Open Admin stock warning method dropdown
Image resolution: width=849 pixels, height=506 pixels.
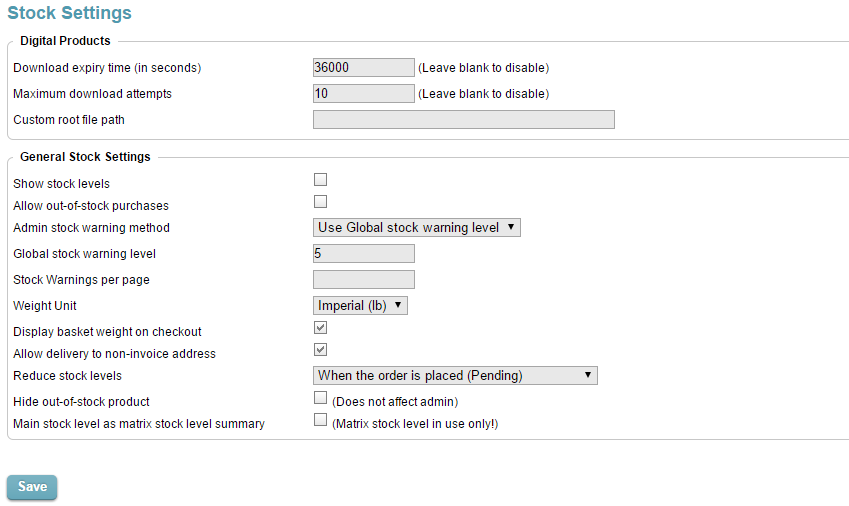point(417,228)
